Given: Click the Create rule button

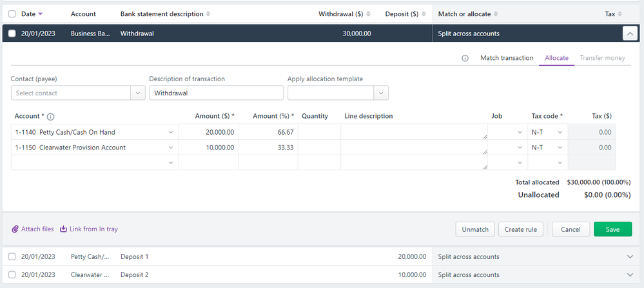Looking at the screenshot, I should (x=522, y=229).
